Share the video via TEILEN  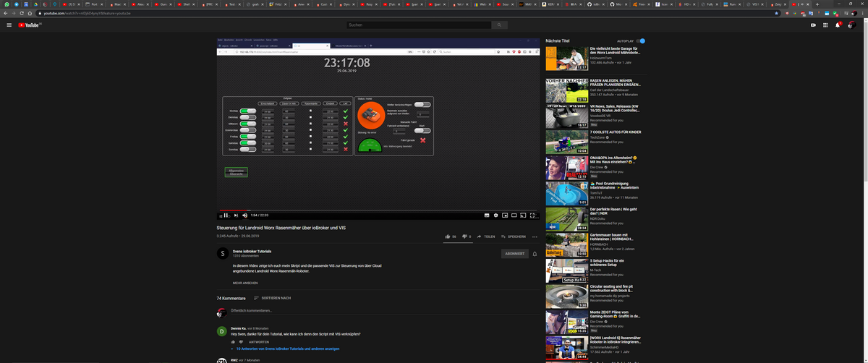pos(486,236)
